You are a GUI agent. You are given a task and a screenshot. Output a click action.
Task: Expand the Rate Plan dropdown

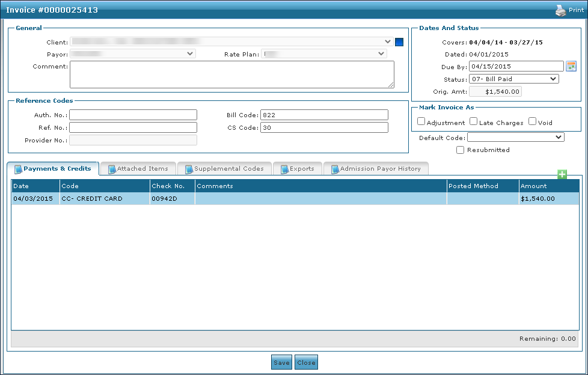pyautogui.click(x=324, y=53)
